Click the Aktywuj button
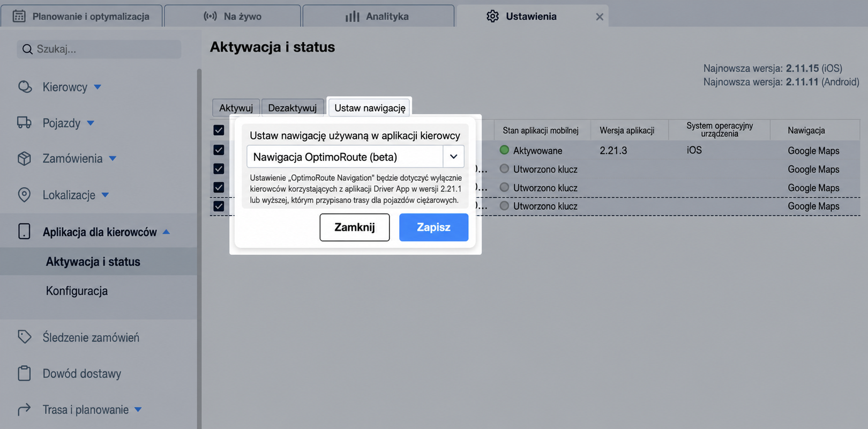 tap(236, 108)
